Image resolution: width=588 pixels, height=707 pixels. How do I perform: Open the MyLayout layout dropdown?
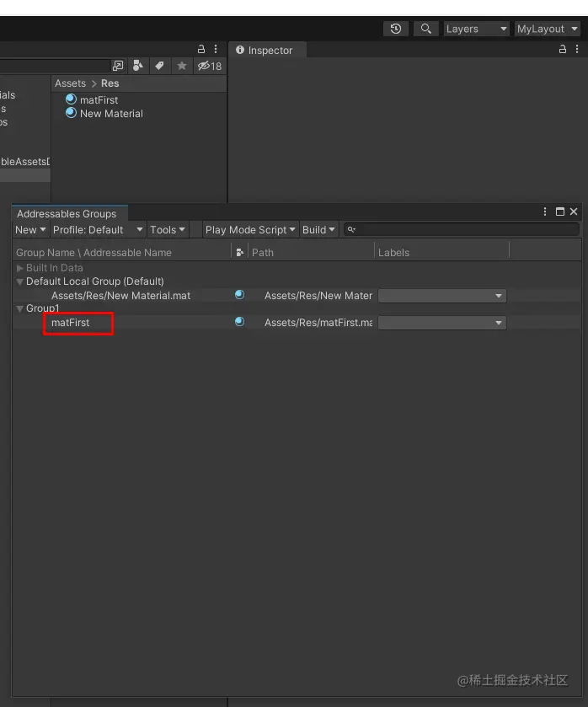pos(548,29)
